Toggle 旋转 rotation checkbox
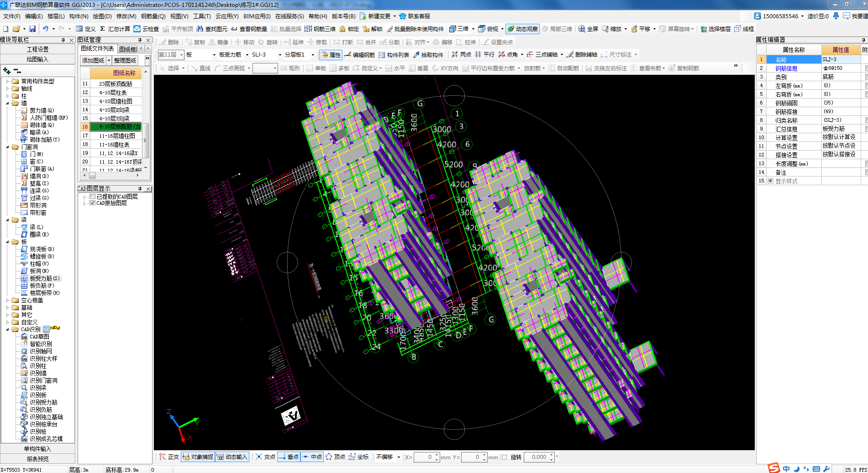 [505, 457]
